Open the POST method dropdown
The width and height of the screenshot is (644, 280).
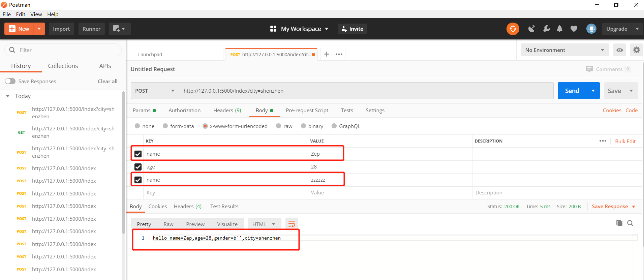click(155, 91)
